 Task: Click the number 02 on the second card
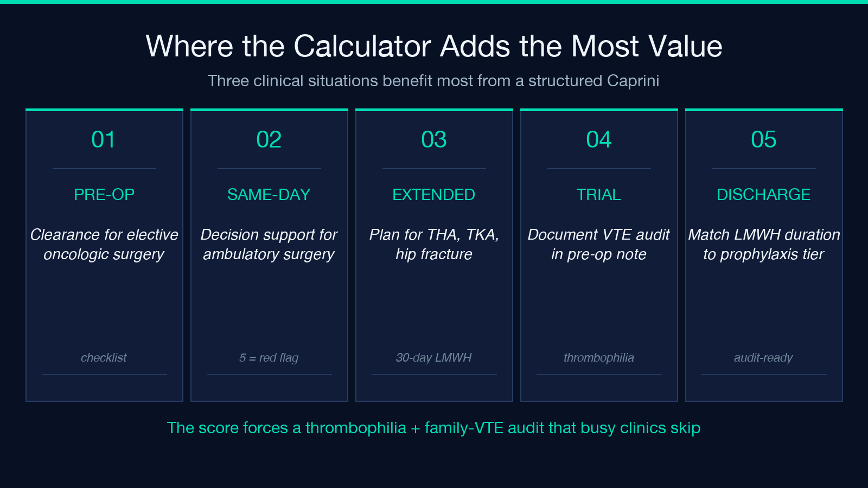[x=269, y=140]
